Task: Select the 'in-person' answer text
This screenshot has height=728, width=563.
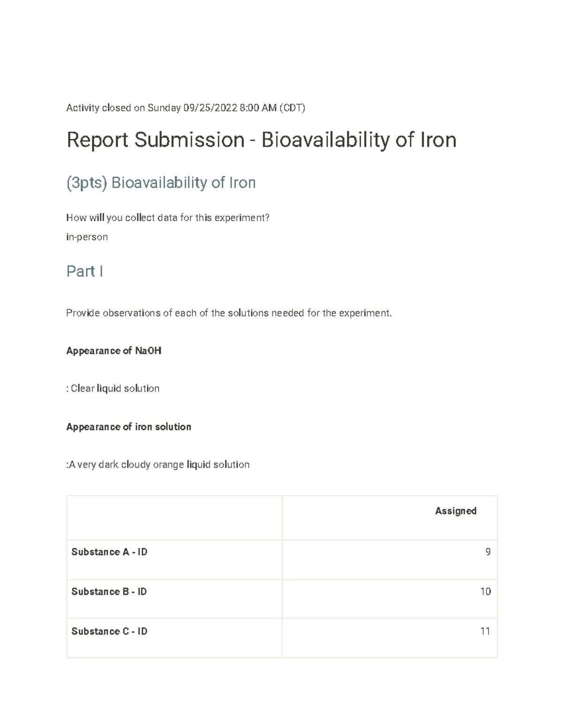Action: pos(87,237)
